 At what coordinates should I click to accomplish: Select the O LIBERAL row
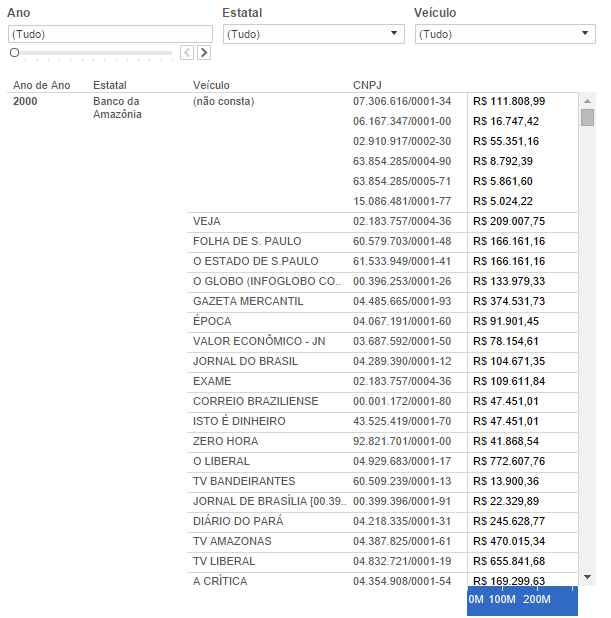click(x=221, y=461)
